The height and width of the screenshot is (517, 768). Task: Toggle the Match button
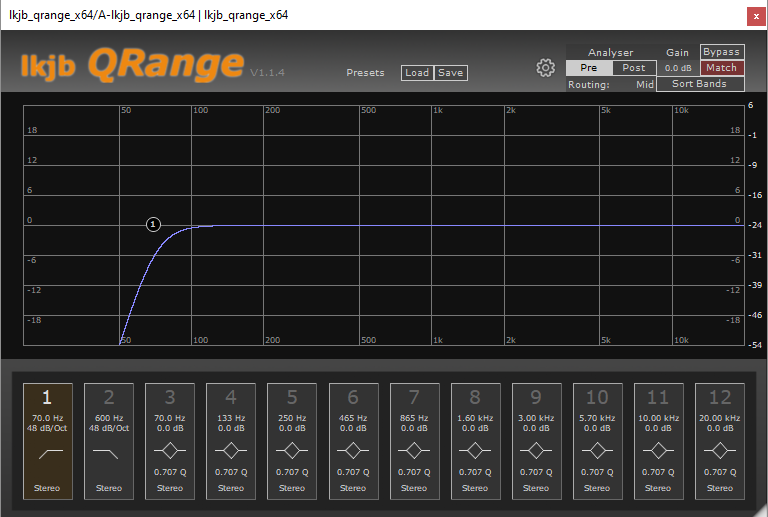coord(722,68)
